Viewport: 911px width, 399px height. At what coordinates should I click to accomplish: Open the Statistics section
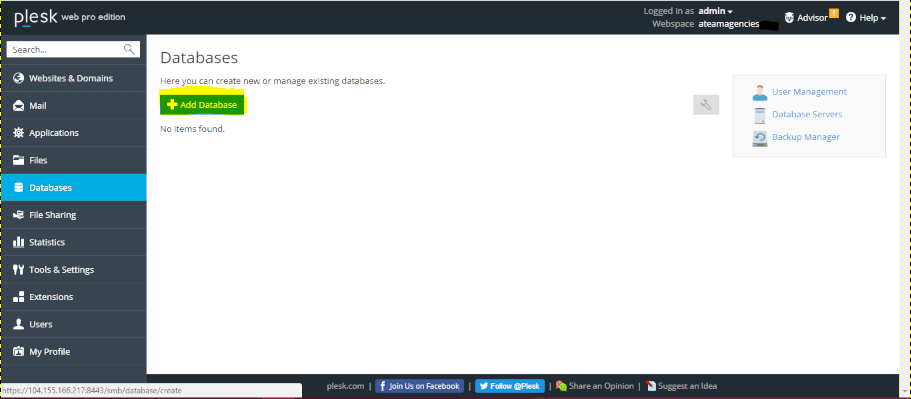tap(73, 242)
